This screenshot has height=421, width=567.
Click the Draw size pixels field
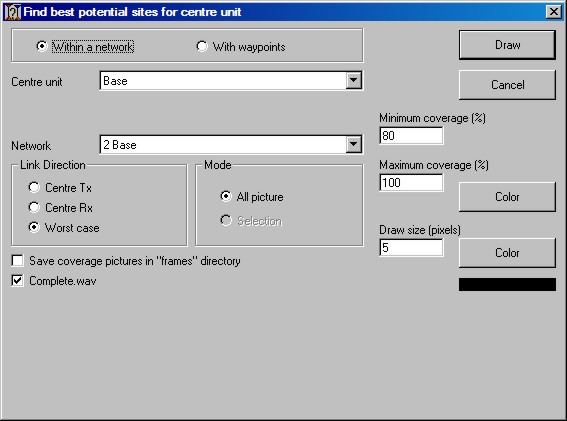click(x=411, y=247)
